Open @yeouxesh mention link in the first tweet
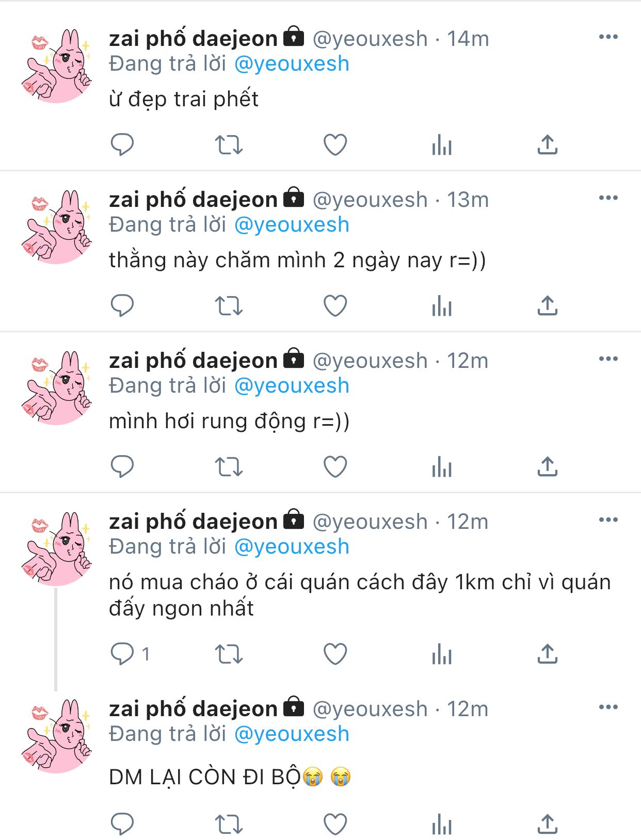This screenshot has height=840, width=641. [292, 64]
